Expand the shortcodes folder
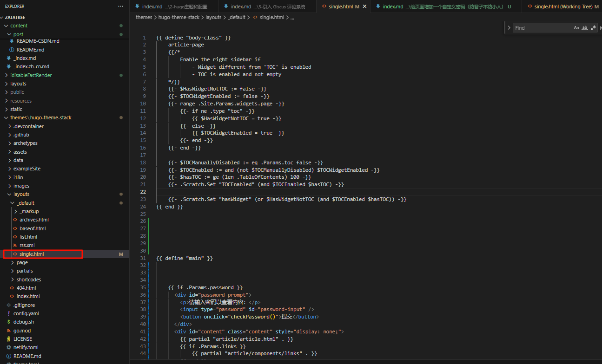This screenshot has height=364, width=602. click(13, 279)
